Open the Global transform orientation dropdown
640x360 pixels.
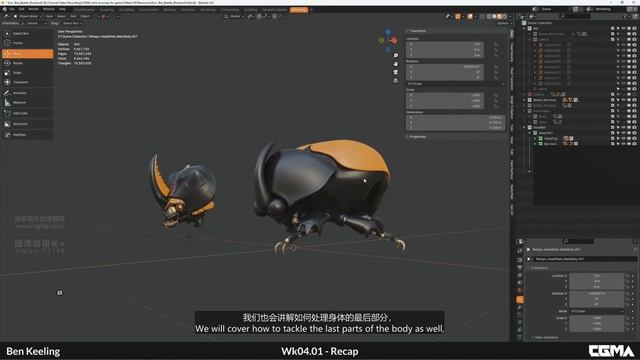point(235,16)
